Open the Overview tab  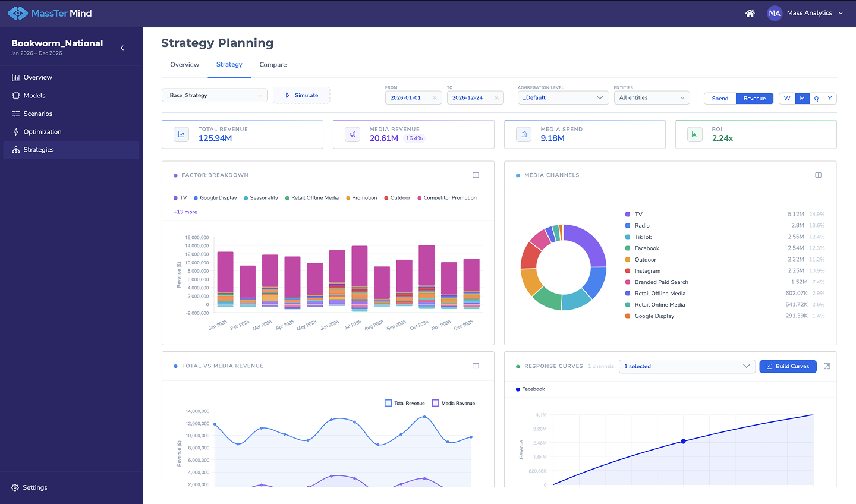(x=185, y=65)
